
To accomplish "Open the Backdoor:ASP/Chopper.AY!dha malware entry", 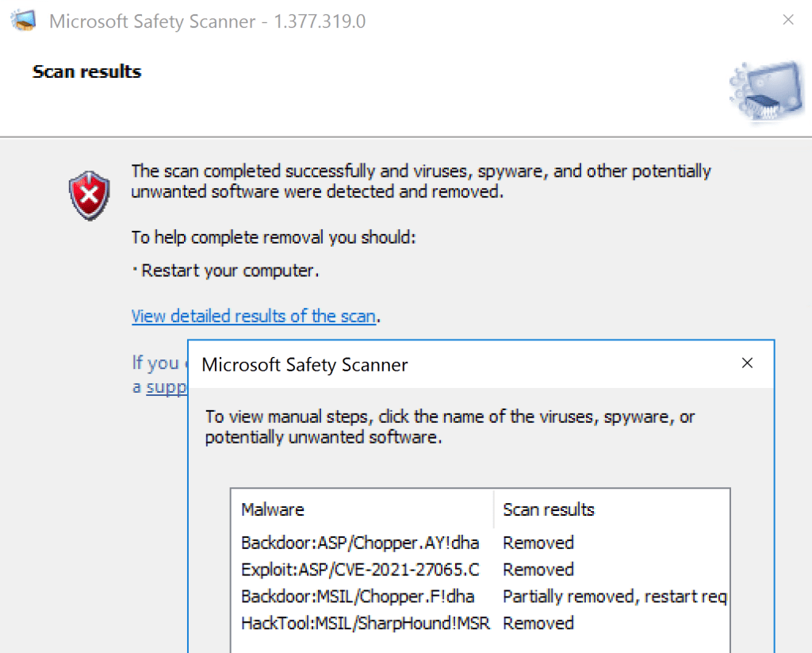I will [360, 544].
